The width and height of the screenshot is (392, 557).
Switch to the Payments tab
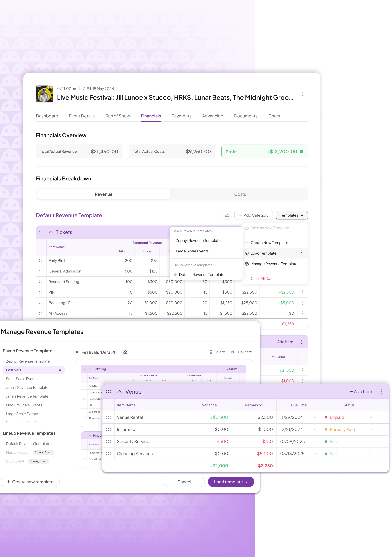[181, 116]
